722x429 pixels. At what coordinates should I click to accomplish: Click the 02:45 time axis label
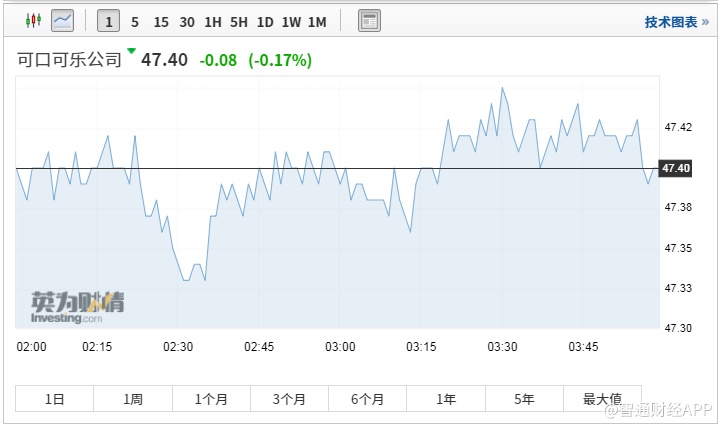point(259,347)
